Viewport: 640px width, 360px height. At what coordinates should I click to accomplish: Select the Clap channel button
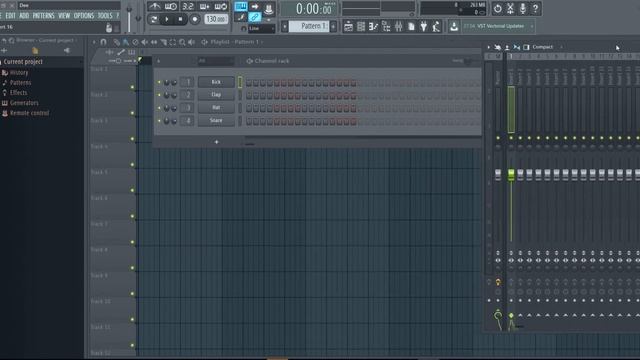coord(216,95)
